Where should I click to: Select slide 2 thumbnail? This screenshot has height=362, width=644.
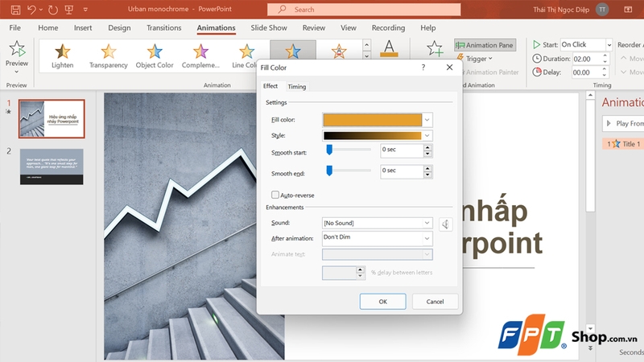click(52, 167)
